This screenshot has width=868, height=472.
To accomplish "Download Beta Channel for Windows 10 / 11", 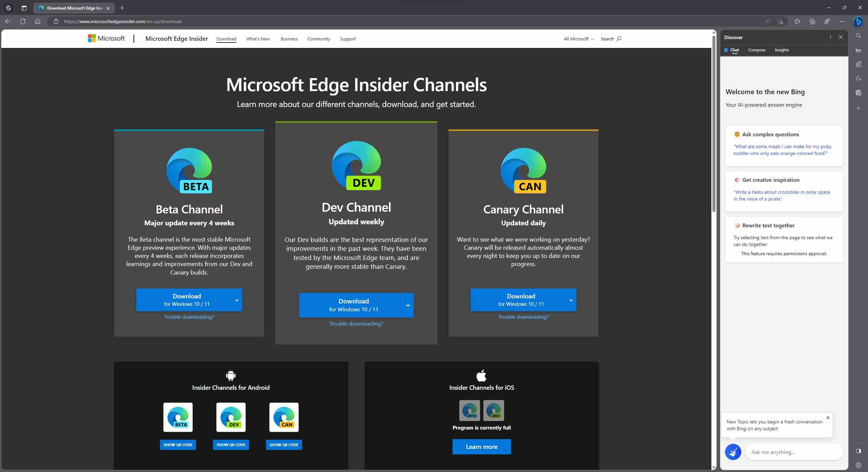I will click(184, 300).
